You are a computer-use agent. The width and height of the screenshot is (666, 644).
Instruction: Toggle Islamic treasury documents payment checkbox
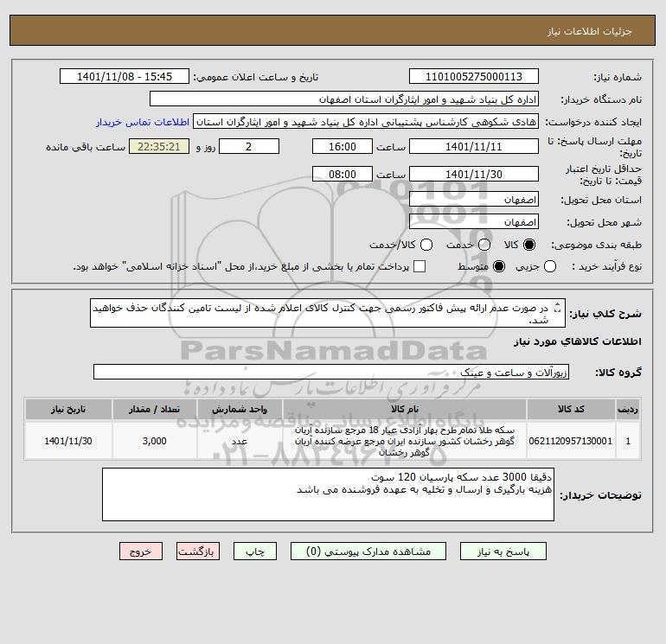(x=419, y=266)
